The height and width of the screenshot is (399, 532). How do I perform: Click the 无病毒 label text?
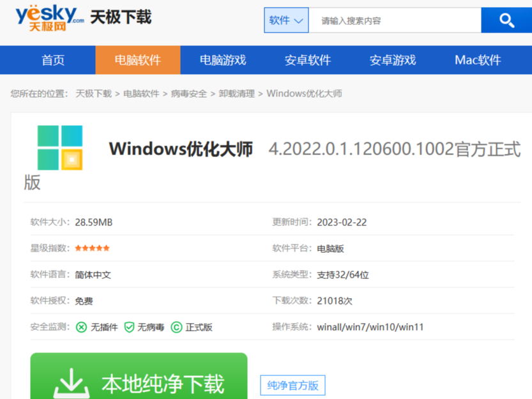tap(151, 327)
